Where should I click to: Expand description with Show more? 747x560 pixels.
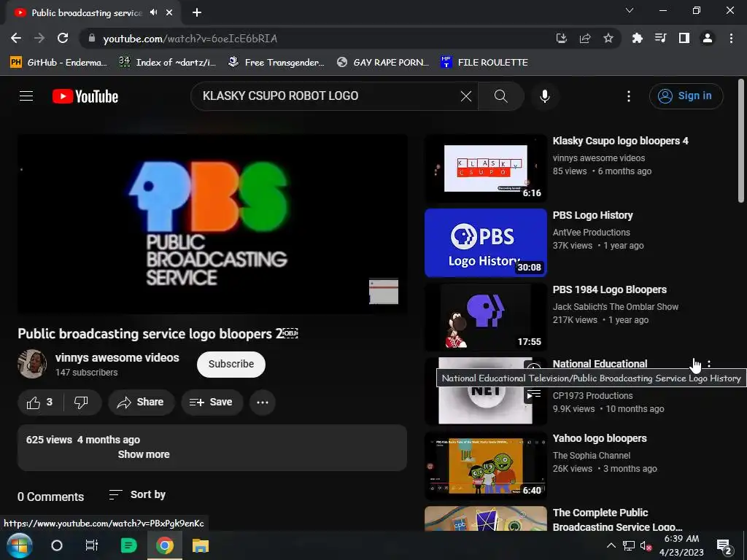pyautogui.click(x=144, y=454)
